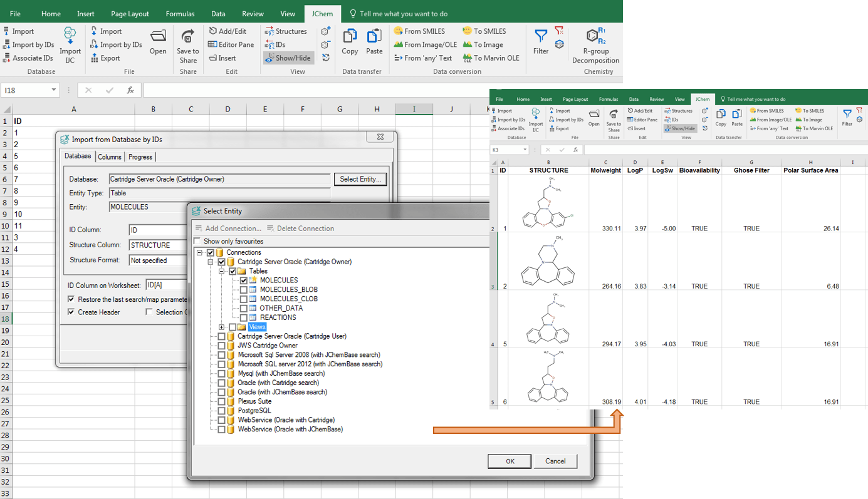868x499 pixels.
Task: Switch to the Columns tab
Action: [x=109, y=157]
